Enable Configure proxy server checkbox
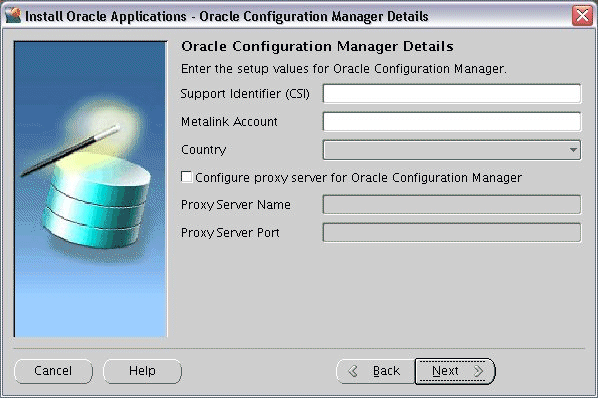 coord(186,177)
